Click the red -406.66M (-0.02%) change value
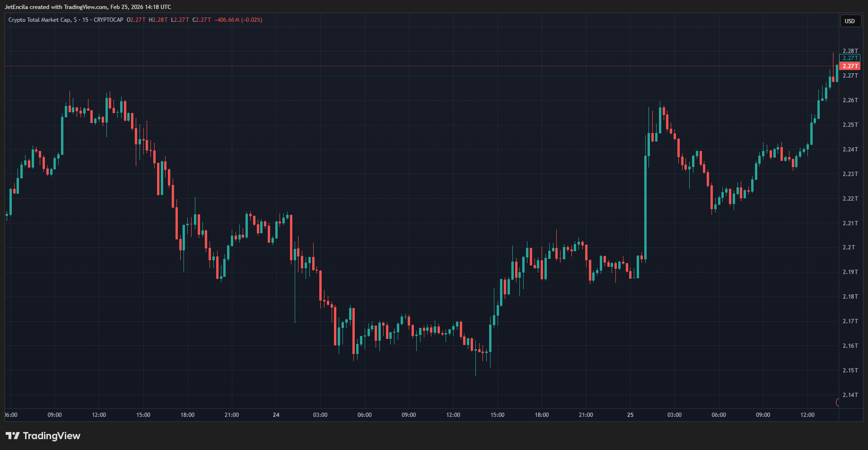This screenshot has height=450, width=868. coord(238,20)
